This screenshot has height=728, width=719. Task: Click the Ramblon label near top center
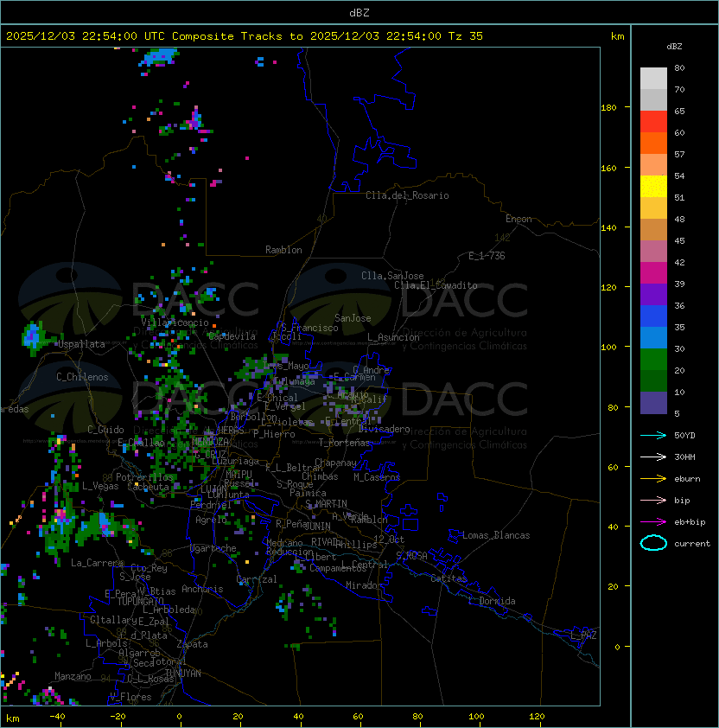(283, 250)
